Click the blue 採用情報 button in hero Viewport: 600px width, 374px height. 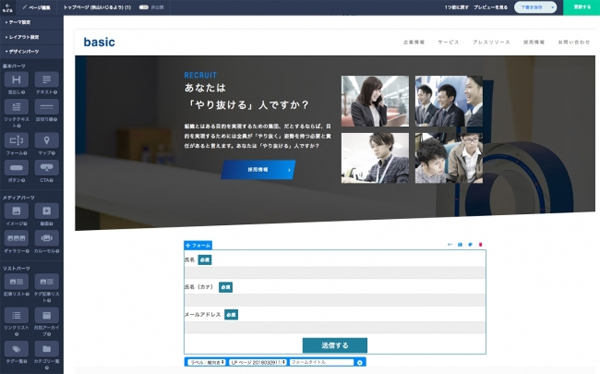click(x=258, y=170)
